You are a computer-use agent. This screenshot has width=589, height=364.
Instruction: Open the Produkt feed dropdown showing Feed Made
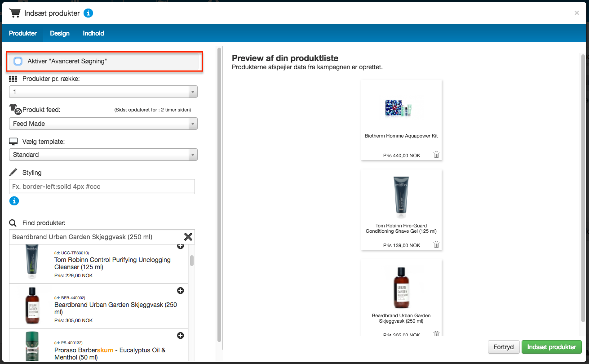tap(103, 124)
